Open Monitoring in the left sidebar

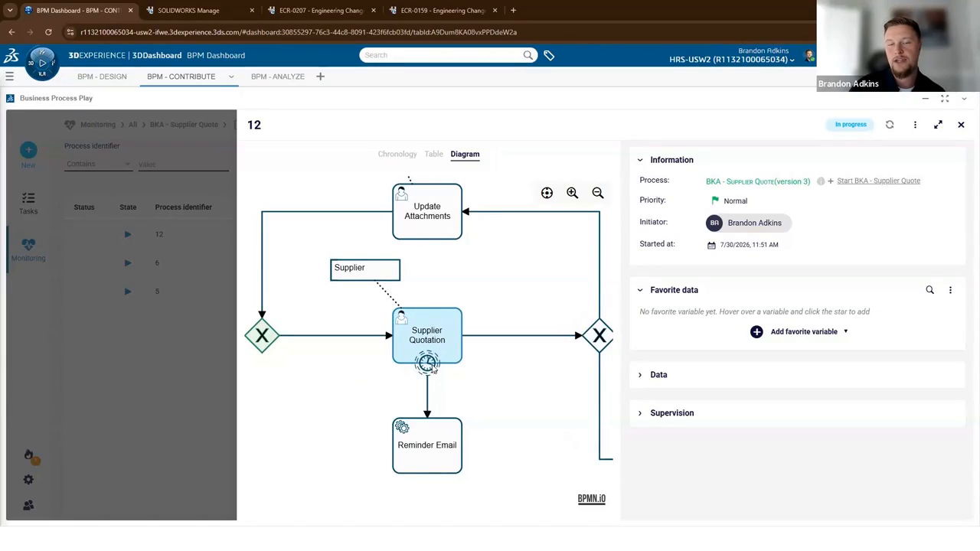28,249
